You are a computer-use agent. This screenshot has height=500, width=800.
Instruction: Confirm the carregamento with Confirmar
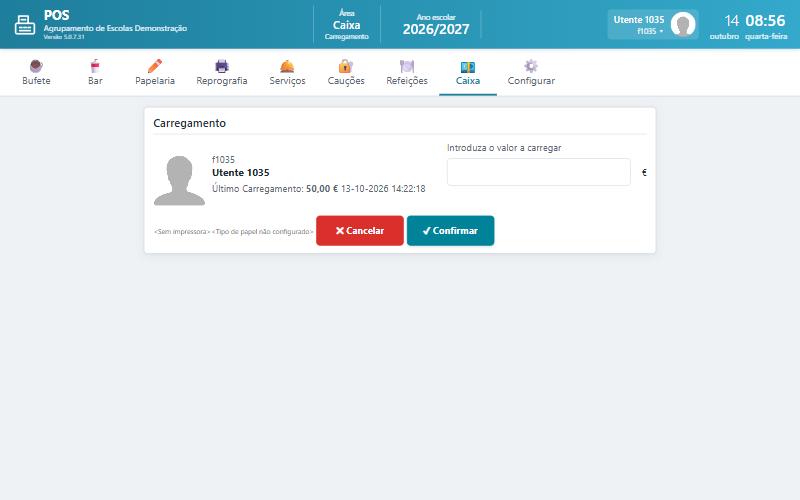451,231
